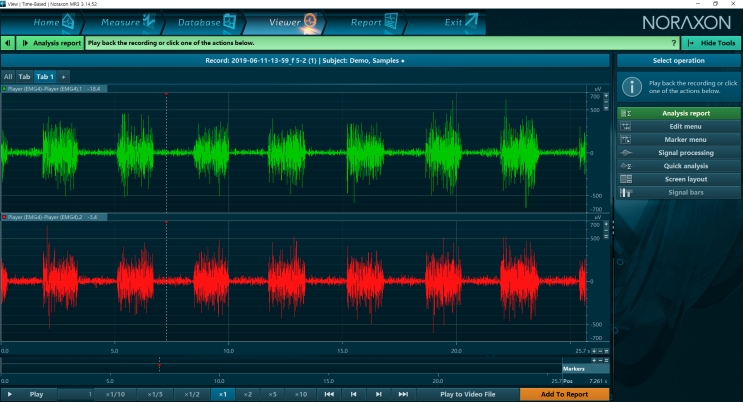Screen dimensions: 743x402
Task: Set playback speed to x1/2
Action: point(192,394)
